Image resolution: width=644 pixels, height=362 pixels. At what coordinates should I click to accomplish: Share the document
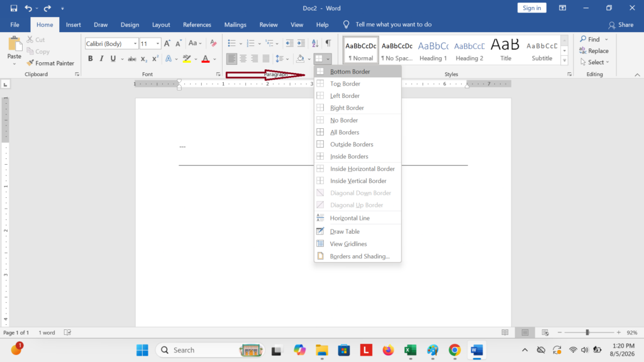tap(621, 25)
